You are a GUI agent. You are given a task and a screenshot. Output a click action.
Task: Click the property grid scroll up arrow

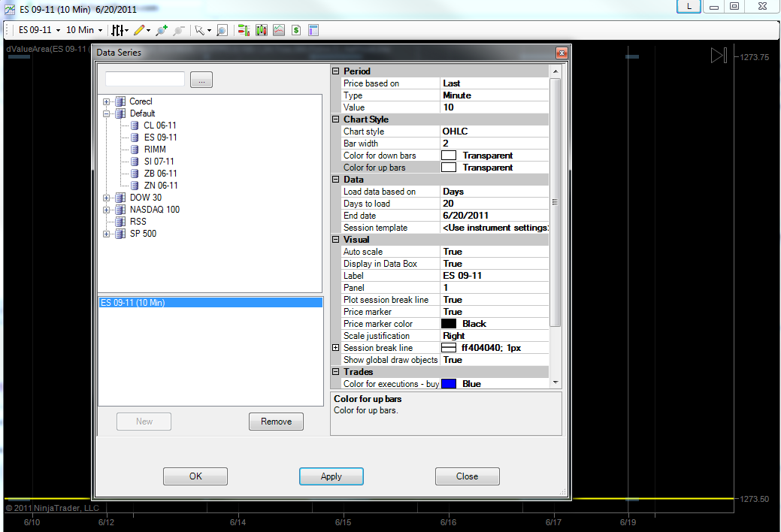(555, 71)
